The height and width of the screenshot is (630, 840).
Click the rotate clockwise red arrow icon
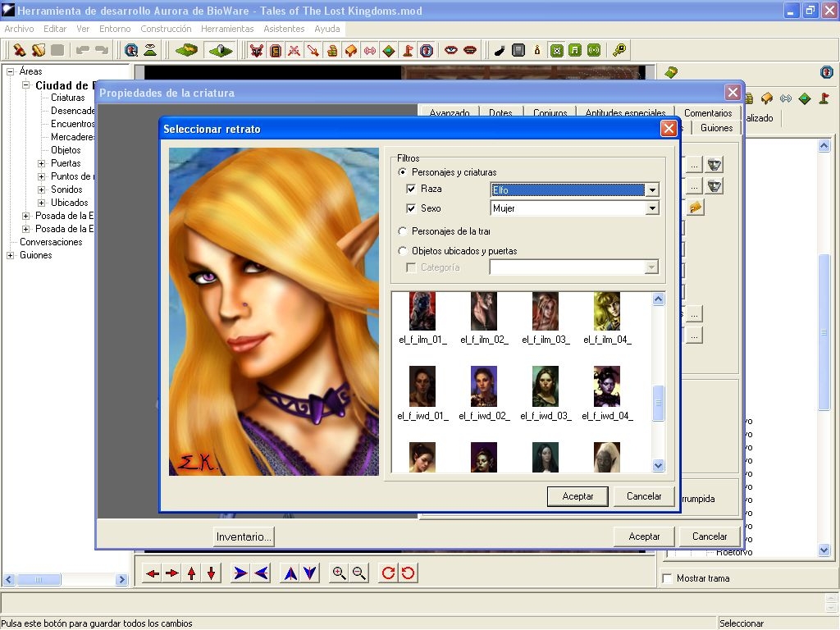(388, 573)
